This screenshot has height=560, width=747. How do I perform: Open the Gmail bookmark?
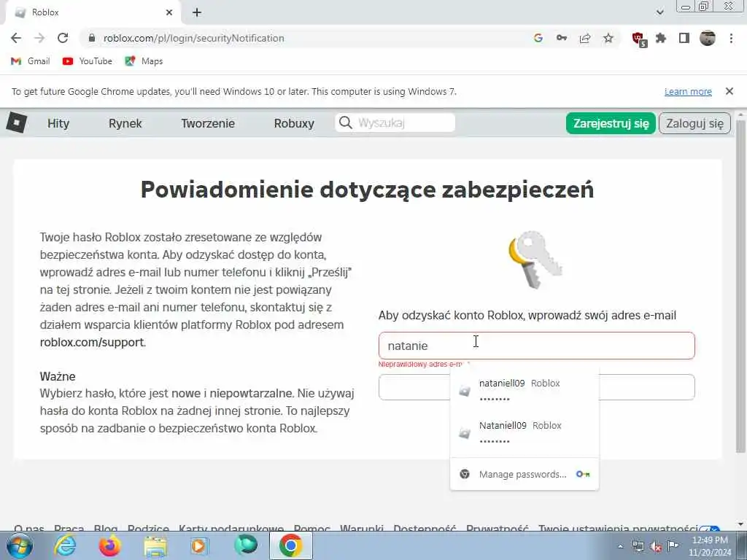point(31,61)
